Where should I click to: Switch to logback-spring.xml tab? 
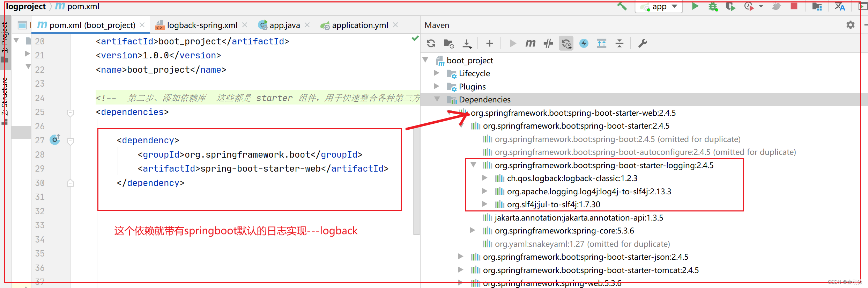coord(202,25)
